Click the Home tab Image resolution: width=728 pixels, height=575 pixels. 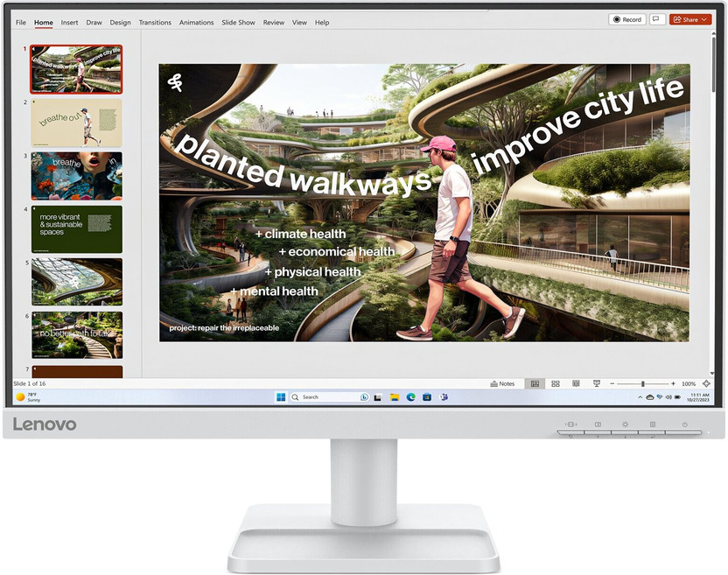point(43,22)
